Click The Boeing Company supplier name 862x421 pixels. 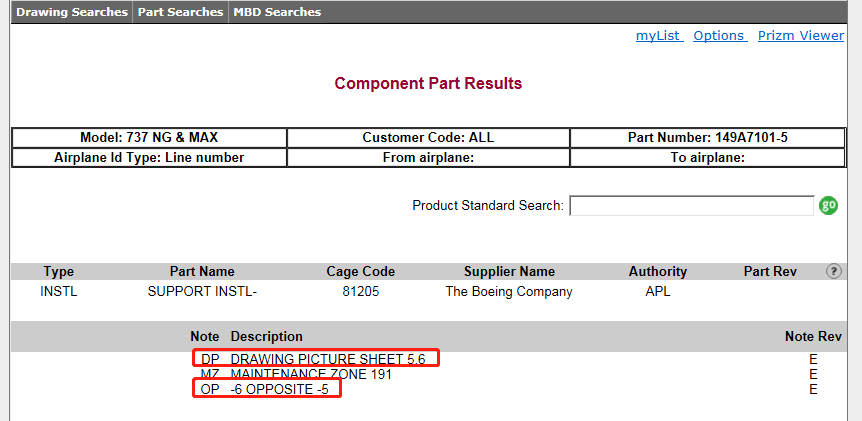509,292
